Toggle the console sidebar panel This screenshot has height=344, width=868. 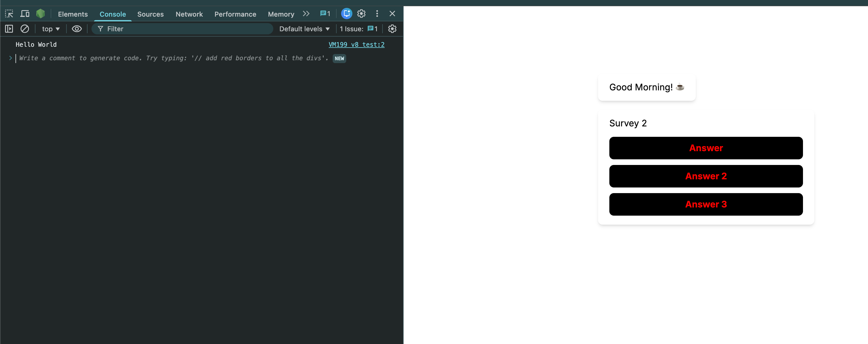9,29
